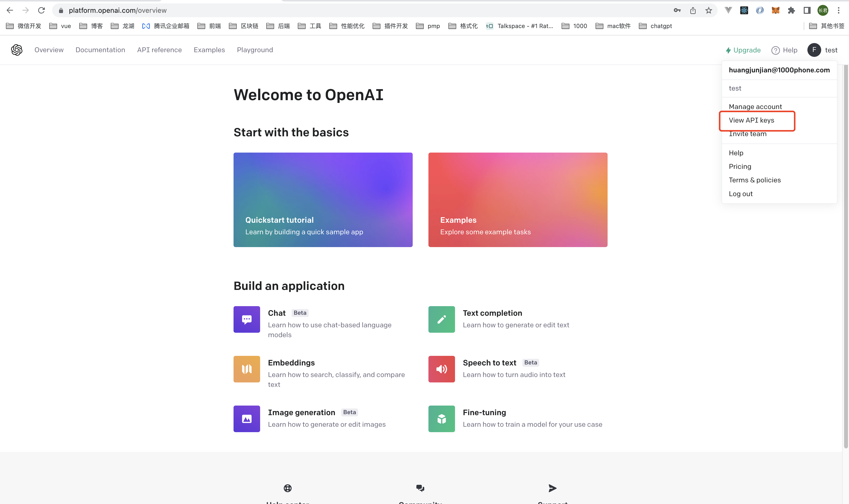Viewport: 849px width, 504px height.
Task: Click the F user avatar icon
Action: [814, 50]
